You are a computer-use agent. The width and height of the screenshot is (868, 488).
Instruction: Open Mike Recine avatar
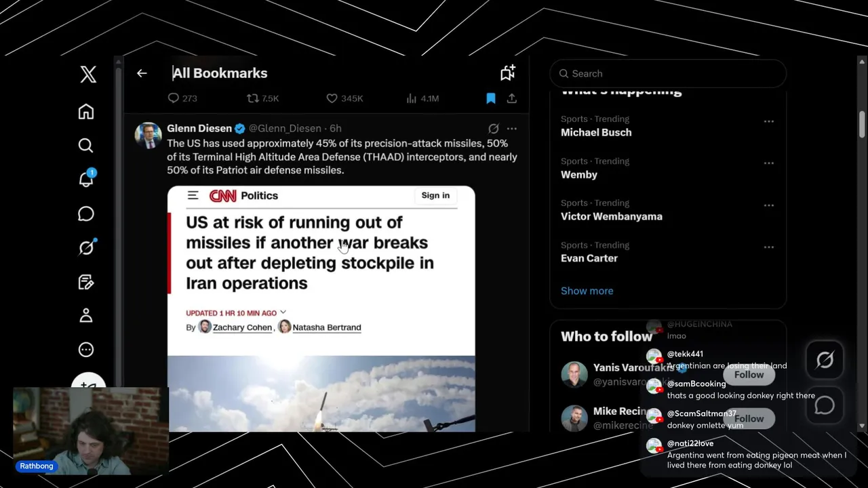coord(574,419)
